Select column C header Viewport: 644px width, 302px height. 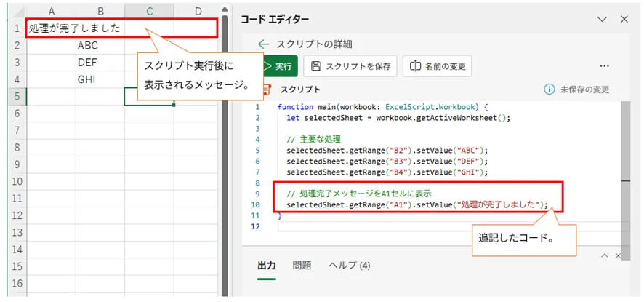point(149,12)
